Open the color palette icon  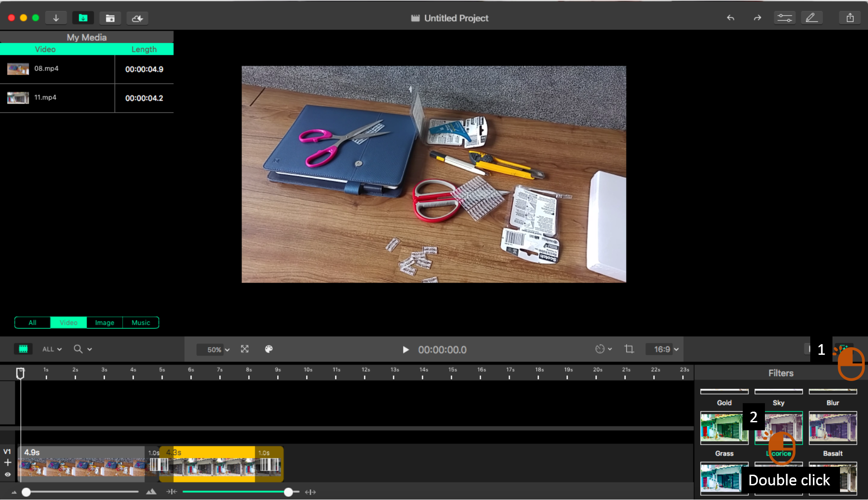coord(269,349)
